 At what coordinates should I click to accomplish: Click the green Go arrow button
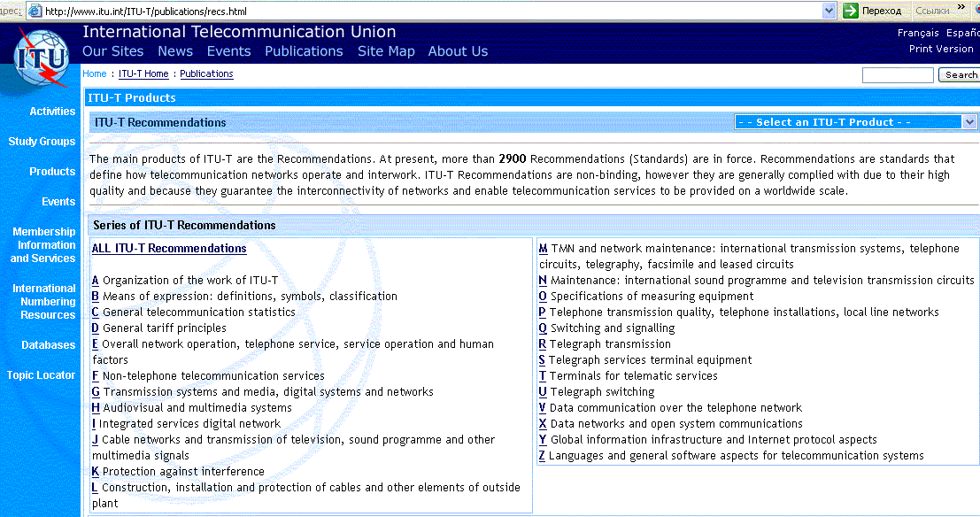pos(851,11)
